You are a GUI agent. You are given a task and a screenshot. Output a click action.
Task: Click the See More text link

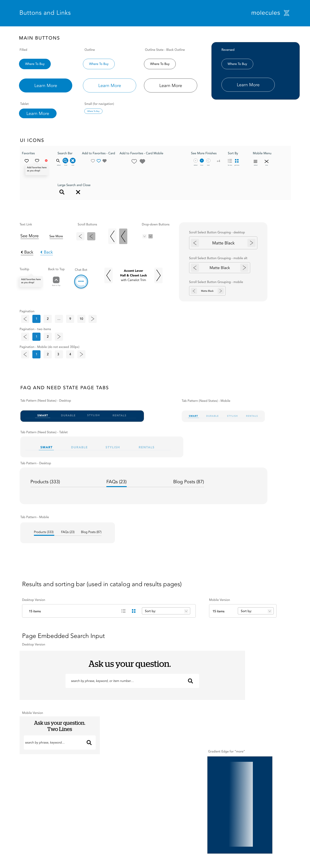coord(29,236)
